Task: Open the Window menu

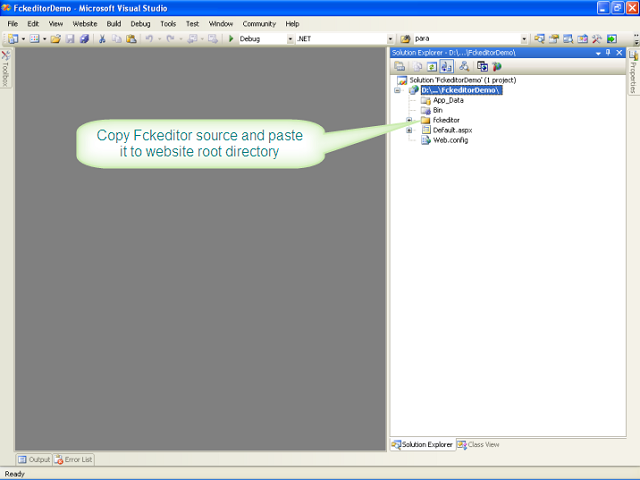Action: [x=221, y=24]
